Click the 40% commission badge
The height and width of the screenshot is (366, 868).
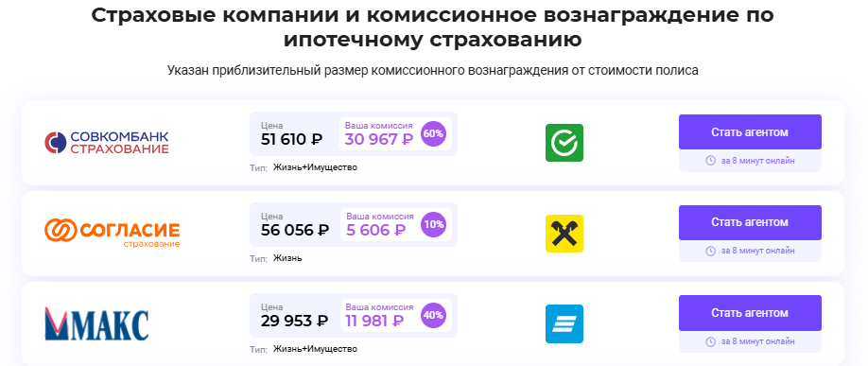pyautogui.click(x=433, y=315)
